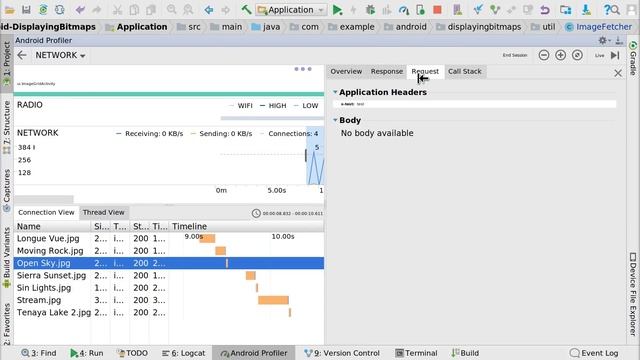
Task: Zoom out the profiler timeline
Action: [x=544, y=55]
